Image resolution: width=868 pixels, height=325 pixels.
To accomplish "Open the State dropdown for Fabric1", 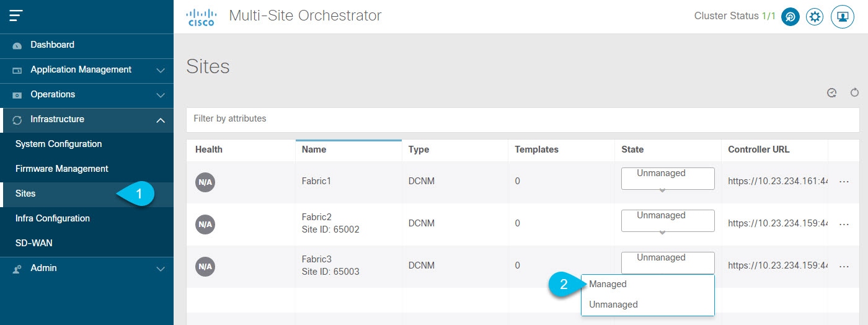I will pos(668,179).
